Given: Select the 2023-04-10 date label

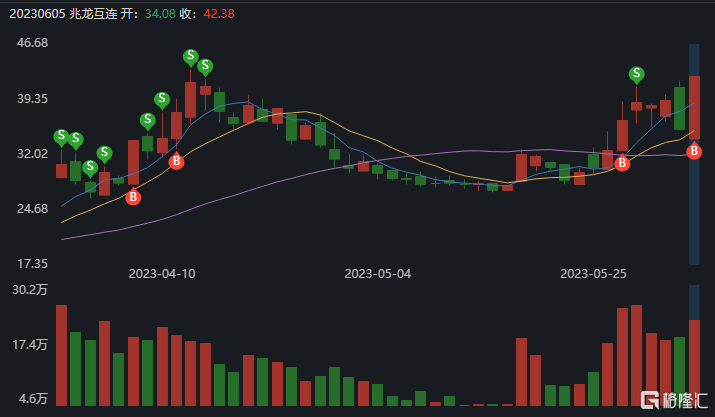Looking at the screenshot, I should [162, 273].
